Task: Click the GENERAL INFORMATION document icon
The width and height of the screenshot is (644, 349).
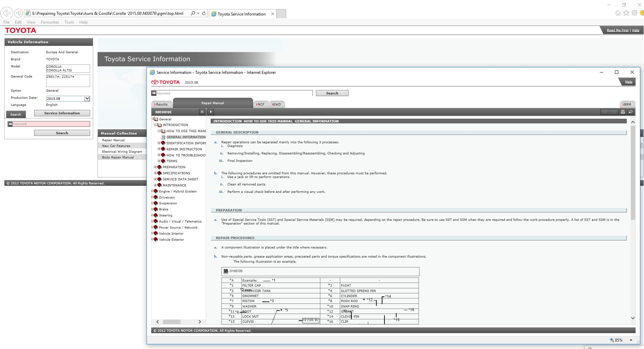Action: coord(163,137)
